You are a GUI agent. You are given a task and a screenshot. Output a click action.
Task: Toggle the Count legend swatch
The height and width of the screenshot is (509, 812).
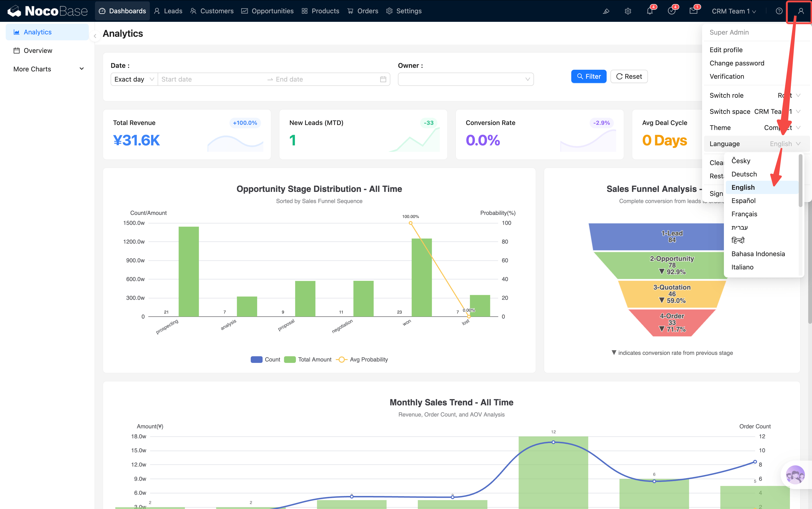pyautogui.click(x=256, y=360)
